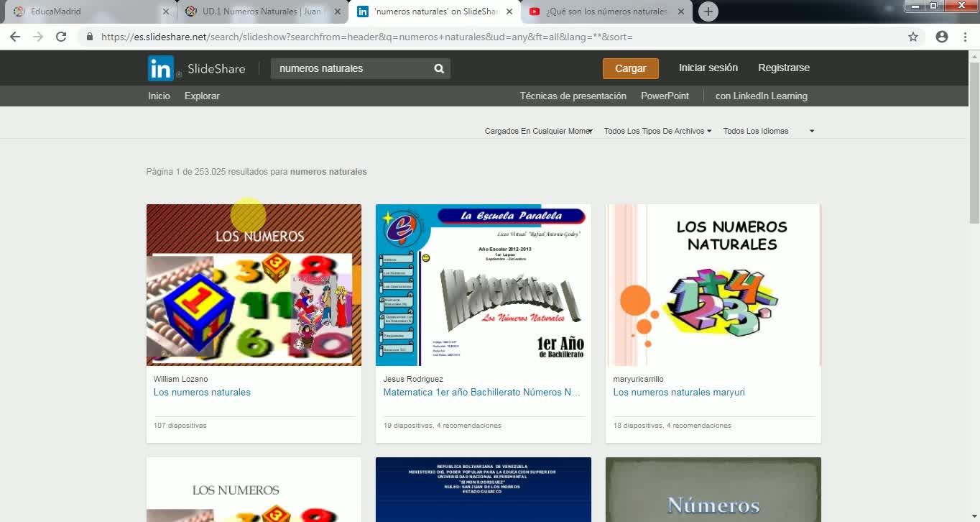Screen dimensions: 980x522
Task: Open the Explorar menu item
Action: 202,96
